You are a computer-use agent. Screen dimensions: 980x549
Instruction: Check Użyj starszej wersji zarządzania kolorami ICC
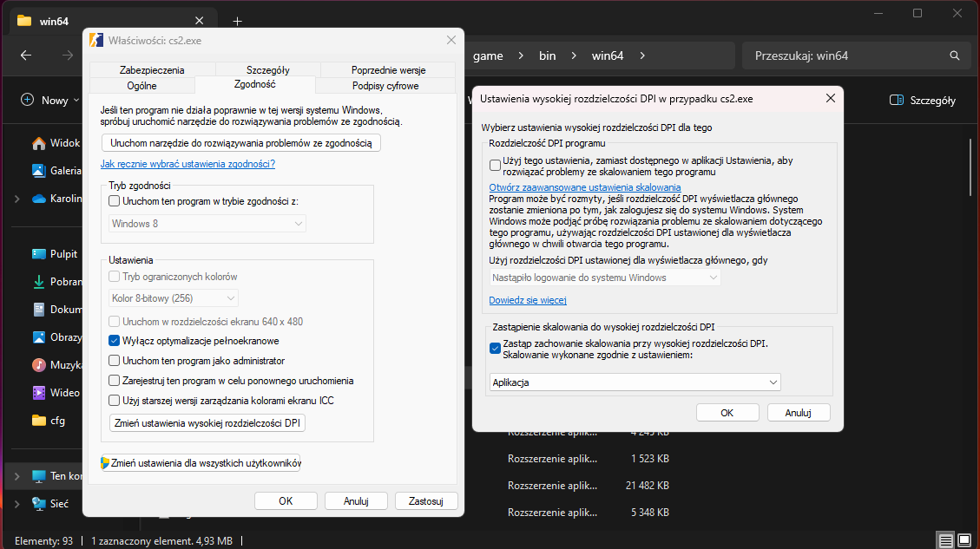[114, 401]
